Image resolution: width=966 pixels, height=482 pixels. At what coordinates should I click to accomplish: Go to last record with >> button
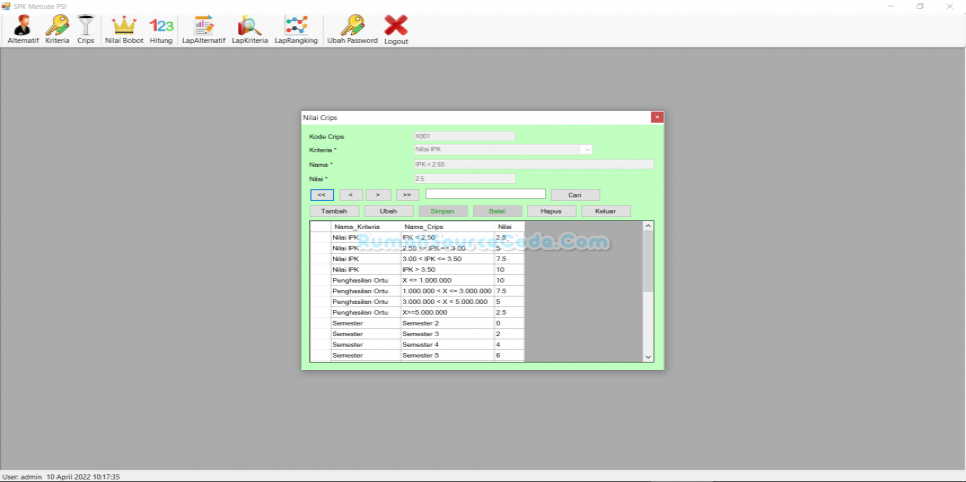(407, 195)
